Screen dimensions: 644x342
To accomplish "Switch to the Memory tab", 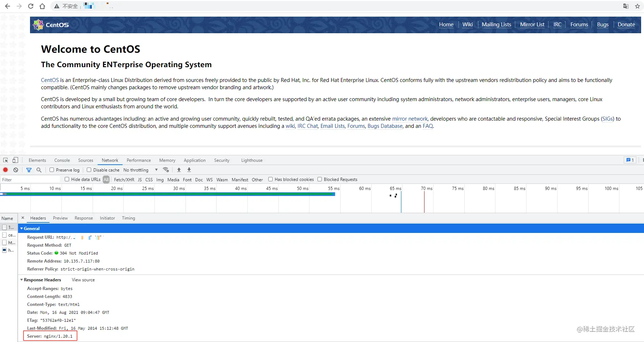I will [x=167, y=160].
